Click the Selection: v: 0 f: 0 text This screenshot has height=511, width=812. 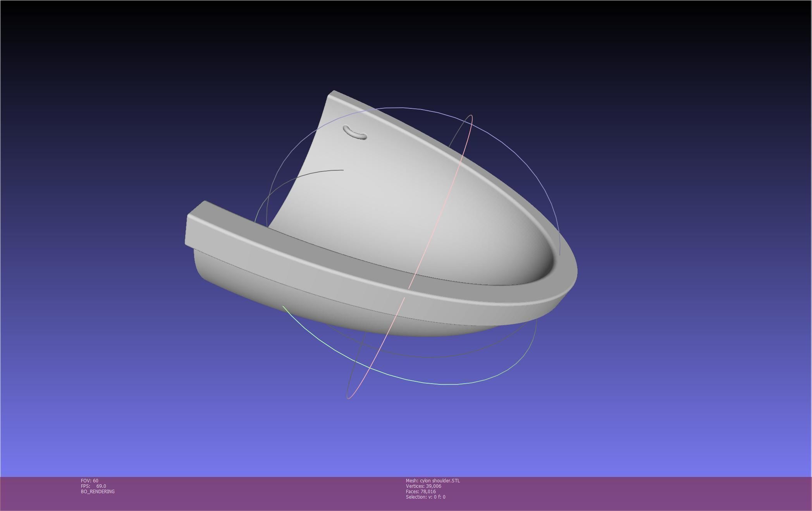point(425,497)
